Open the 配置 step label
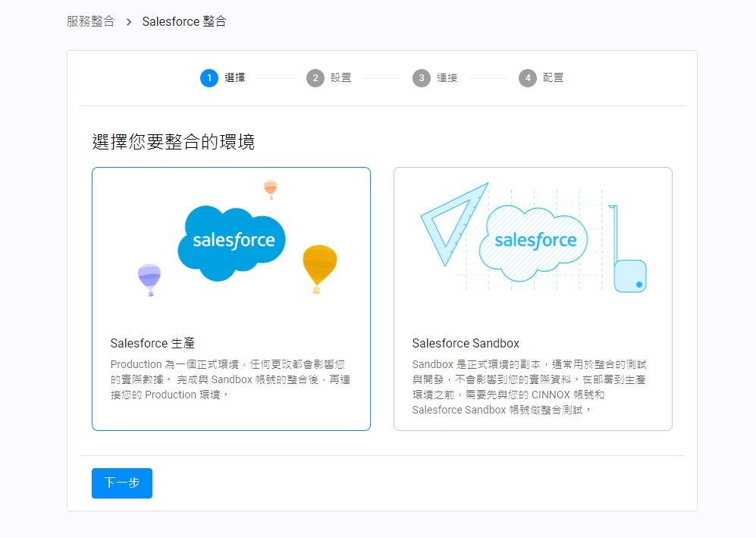 click(553, 77)
